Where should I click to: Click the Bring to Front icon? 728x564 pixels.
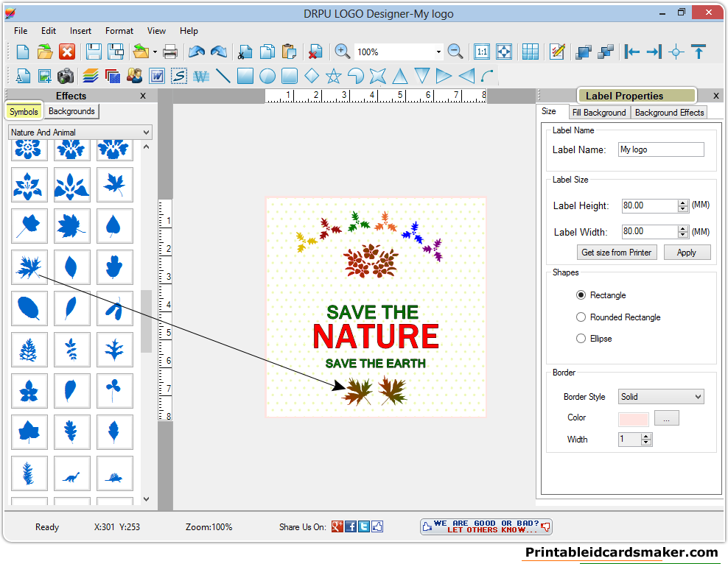coord(583,52)
